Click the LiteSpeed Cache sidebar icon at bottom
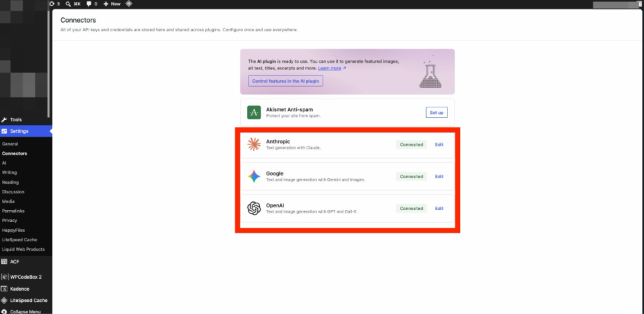Viewport: 644px width, 314px height. [4, 301]
